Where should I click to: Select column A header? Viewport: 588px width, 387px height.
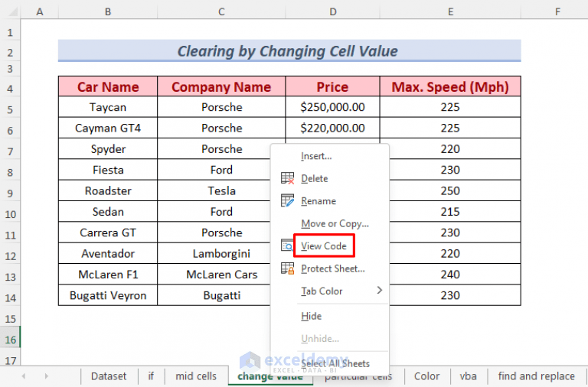point(39,12)
